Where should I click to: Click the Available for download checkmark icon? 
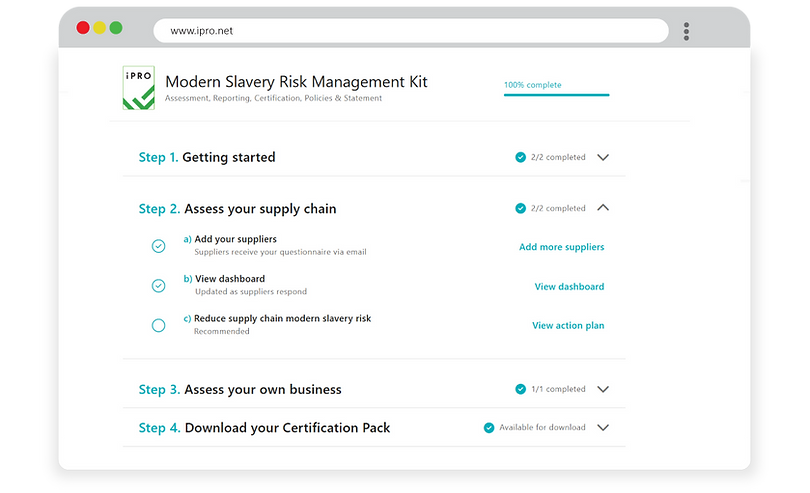pyautogui.click(x=489, y=427)
